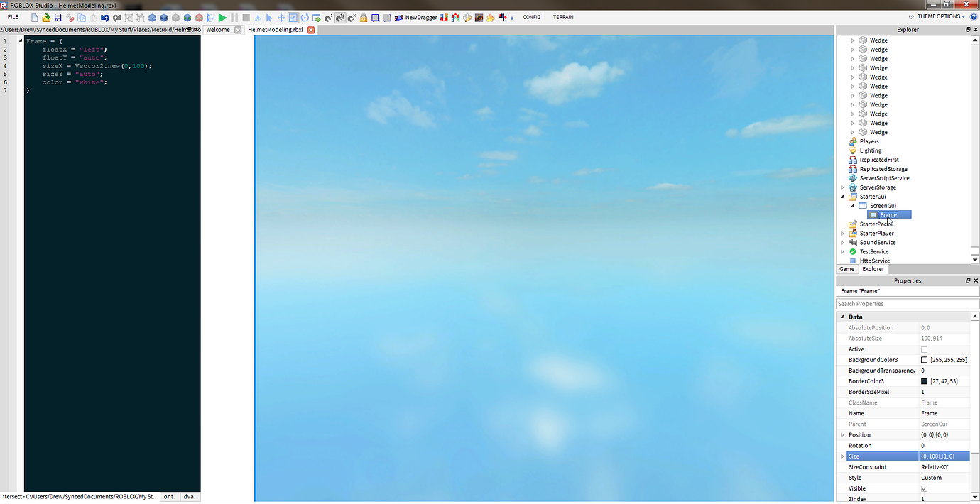Pick the Select arrow cursor tool
The width and height of the screenshot is (980, 504).
click(x=269, y=18)
